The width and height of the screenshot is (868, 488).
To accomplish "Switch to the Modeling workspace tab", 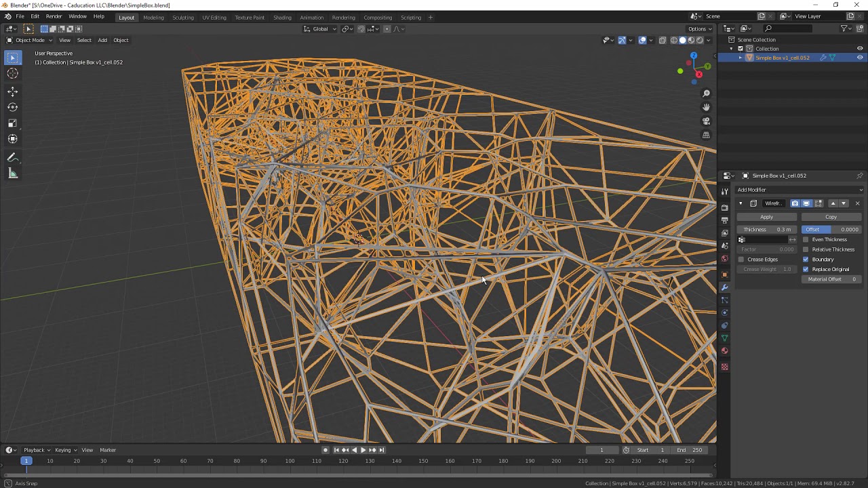I will click(153, 17).
